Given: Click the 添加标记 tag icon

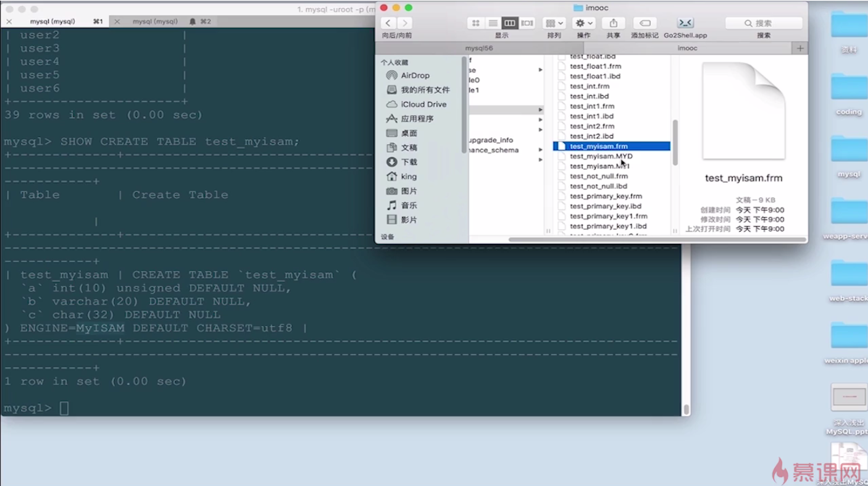Looking at the screenshot, I should point(645,23).
